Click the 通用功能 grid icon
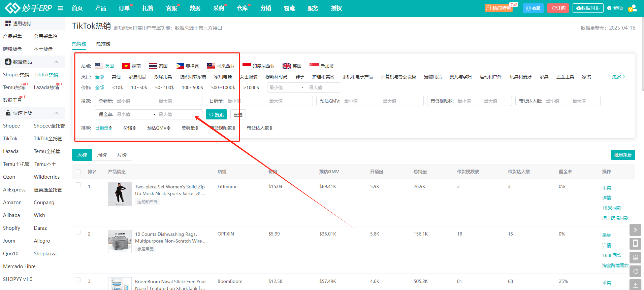This screenshot has height=290, width=644. 8,23
